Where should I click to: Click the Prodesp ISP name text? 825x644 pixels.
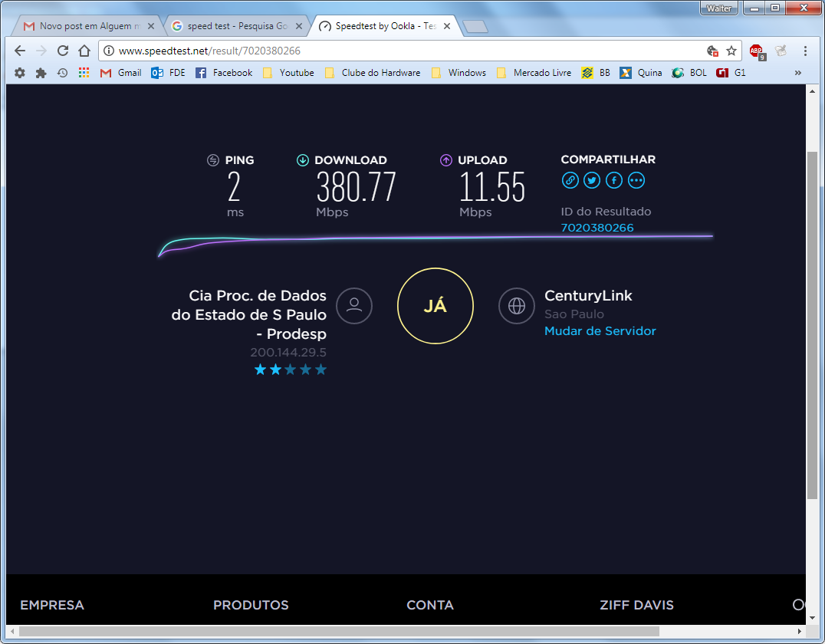(x=249, y=314)
